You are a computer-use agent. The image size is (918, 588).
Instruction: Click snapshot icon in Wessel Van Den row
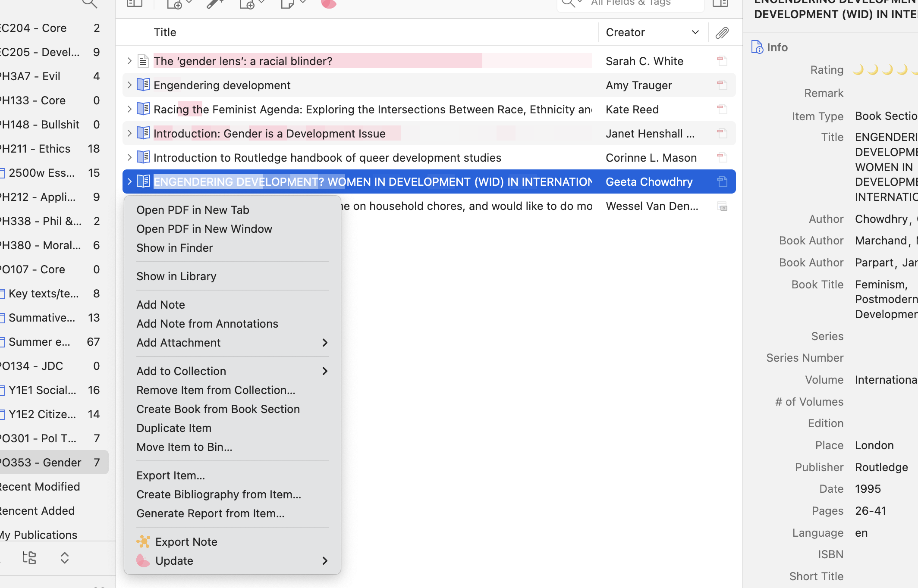click(722, 206)
